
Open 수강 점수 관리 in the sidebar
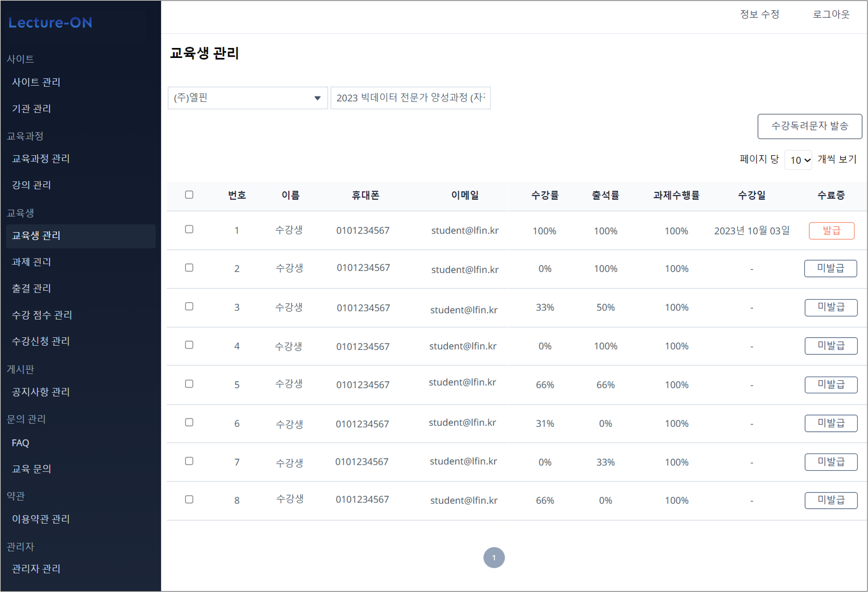(42, 315)
